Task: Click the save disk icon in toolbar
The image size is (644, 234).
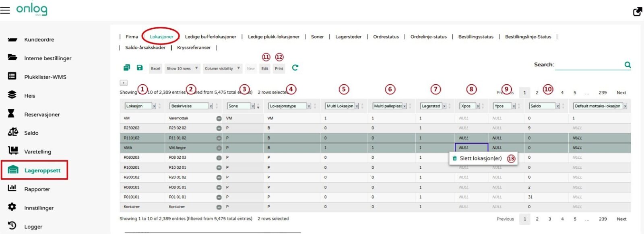Action: (140, 68)
